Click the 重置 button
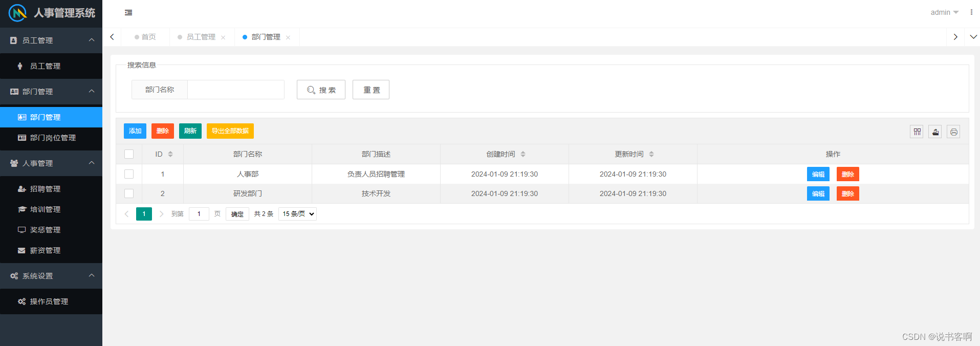Viewport: 980px width, 346px height. [371, 90]
